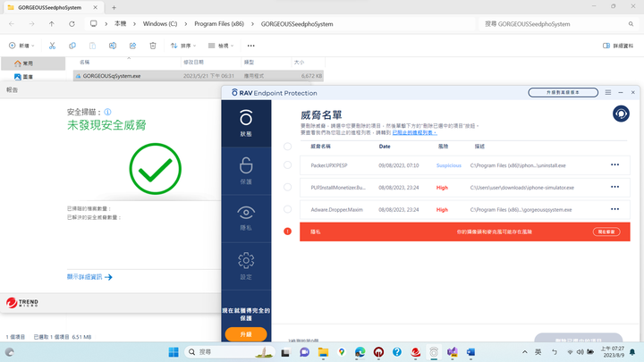Click the Trend Micro logo

[22, 303]
